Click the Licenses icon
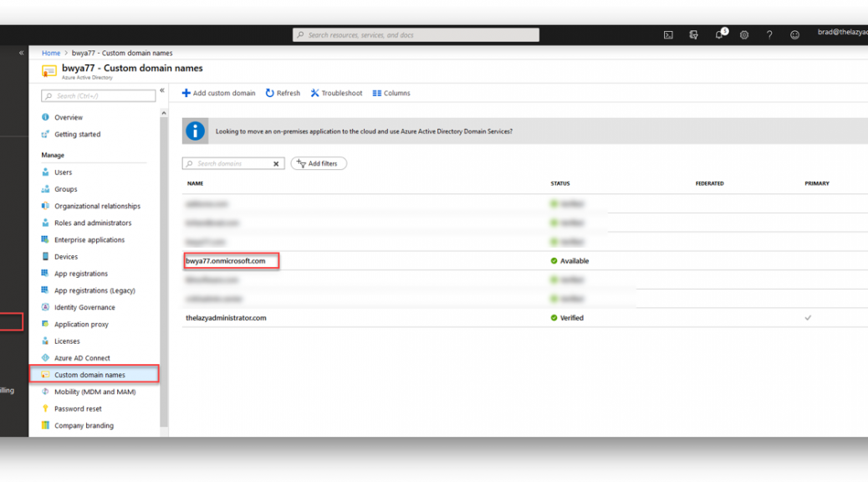Viewport: 868px width, 482px height. [45, 341]
